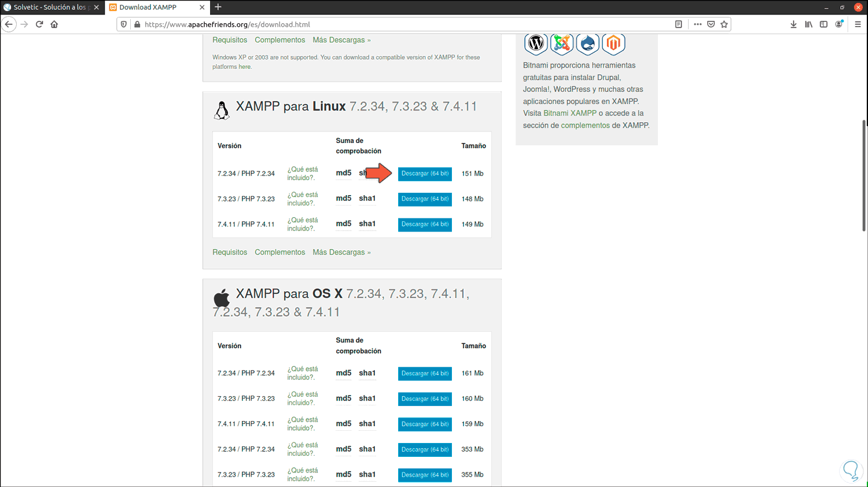Open Complementos link above the Linux section

(279, 40)
